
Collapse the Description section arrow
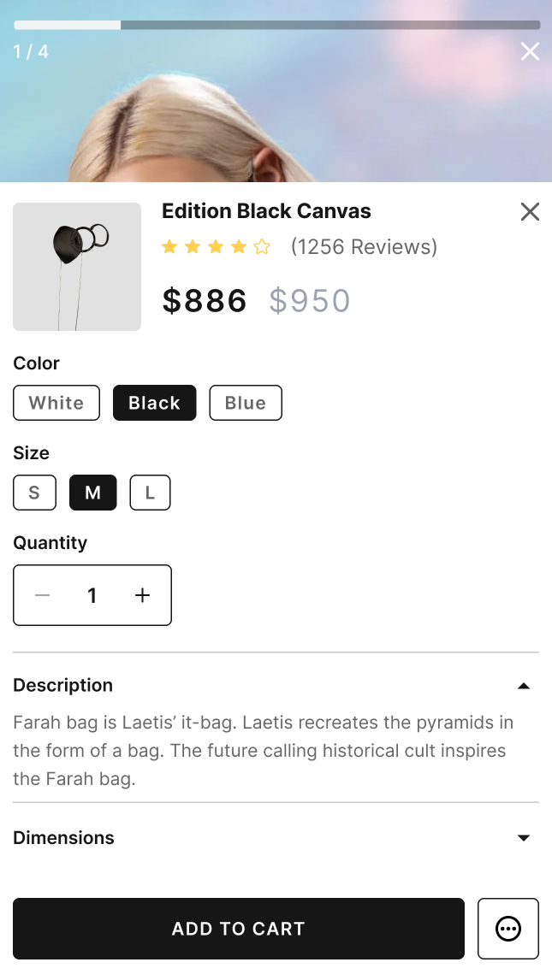tap(524, 686)
